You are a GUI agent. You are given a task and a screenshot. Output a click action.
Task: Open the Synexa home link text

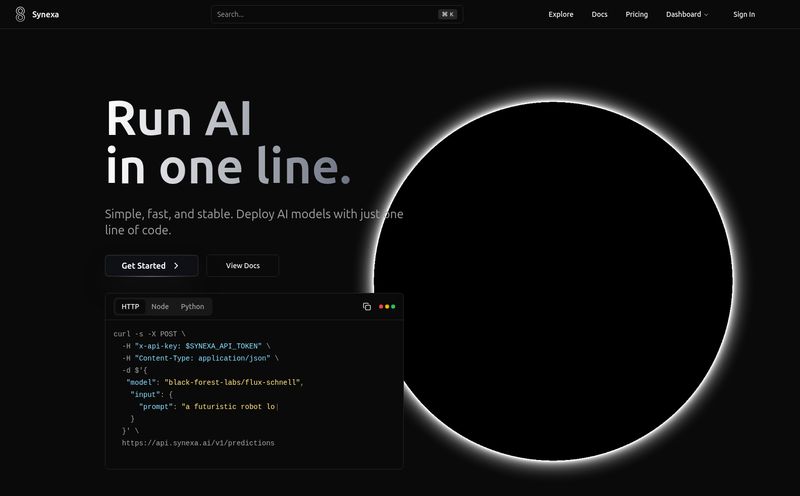[x=45, y=14]
